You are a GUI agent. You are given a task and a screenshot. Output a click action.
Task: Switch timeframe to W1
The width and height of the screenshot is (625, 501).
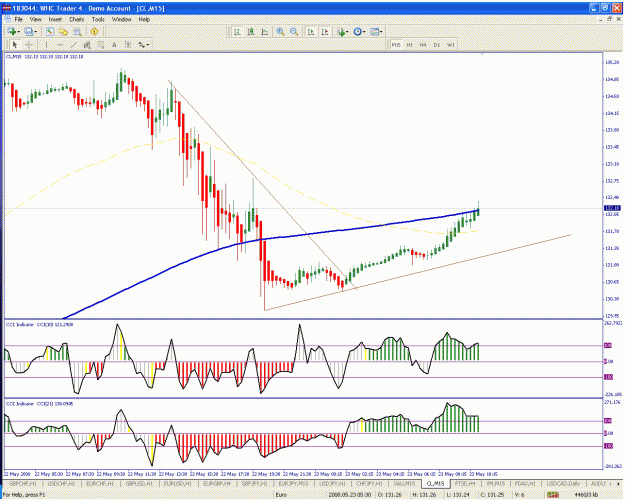coord(450,45)
